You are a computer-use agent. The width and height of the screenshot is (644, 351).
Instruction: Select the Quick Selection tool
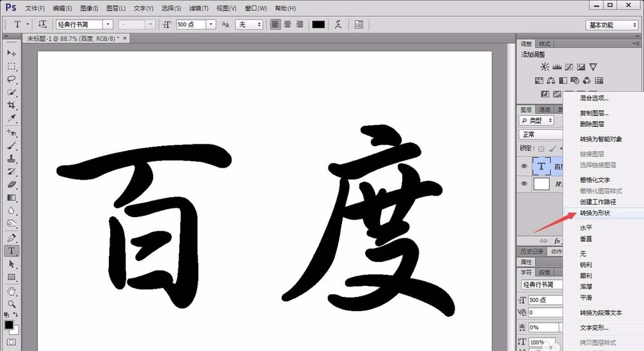click(x=12, y=92)
